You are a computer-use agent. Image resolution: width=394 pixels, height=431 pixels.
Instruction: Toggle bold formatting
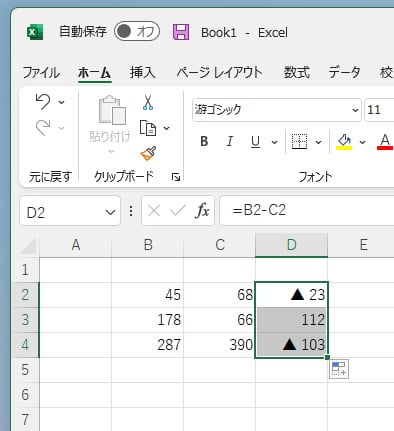[x=204, y=142]
